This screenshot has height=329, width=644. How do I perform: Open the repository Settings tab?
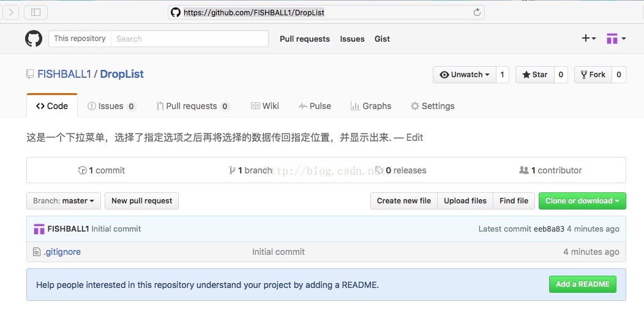pos(432,106)
